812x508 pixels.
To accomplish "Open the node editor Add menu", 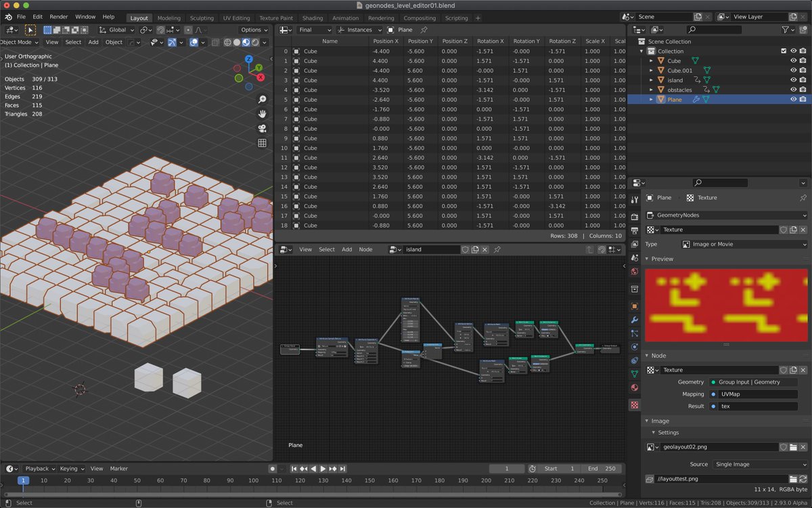I will coord(346,249).
